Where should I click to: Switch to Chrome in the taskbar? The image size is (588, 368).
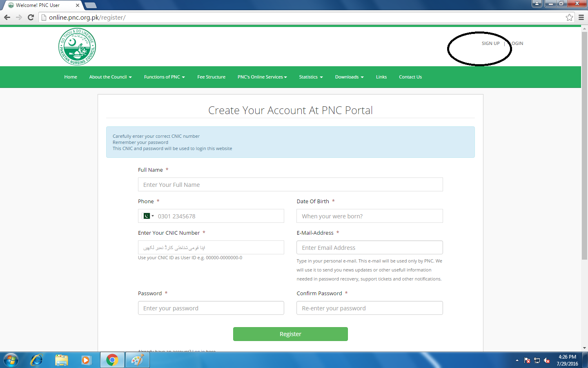tap(112, 360)
